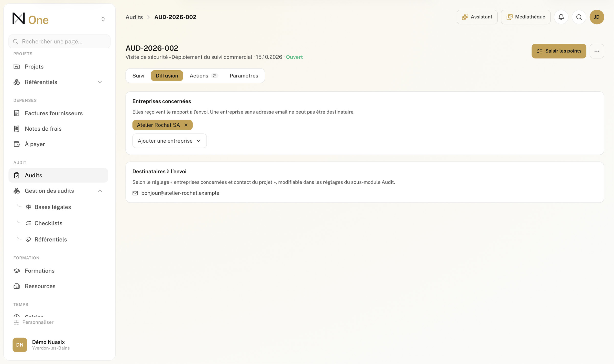614x364 pixels.
Task: Open the Assistant
Action: coord(477,17)
